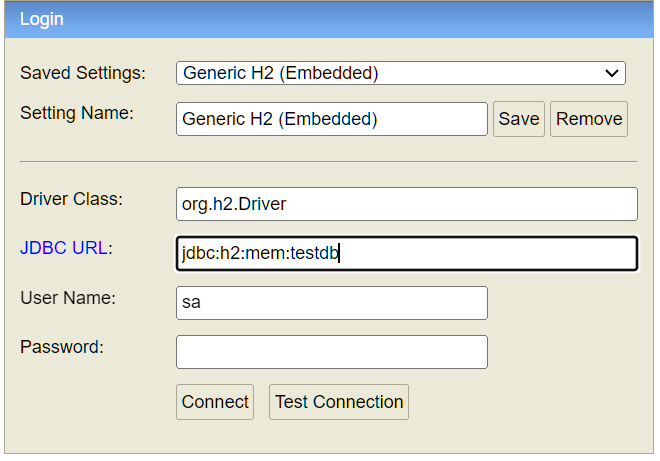The image size is (660, 461).
Task: Click the Save button
Action: [519, 119]
